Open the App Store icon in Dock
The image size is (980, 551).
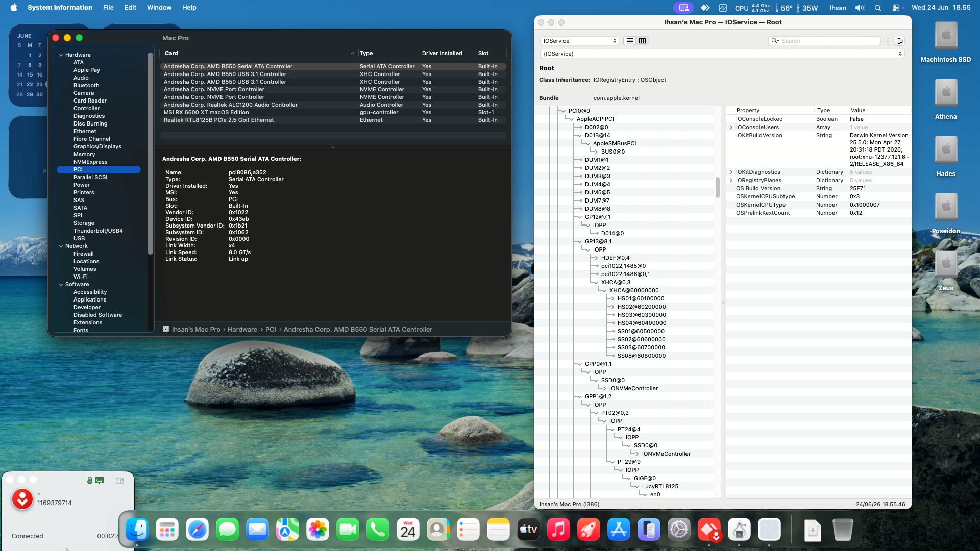619,530
